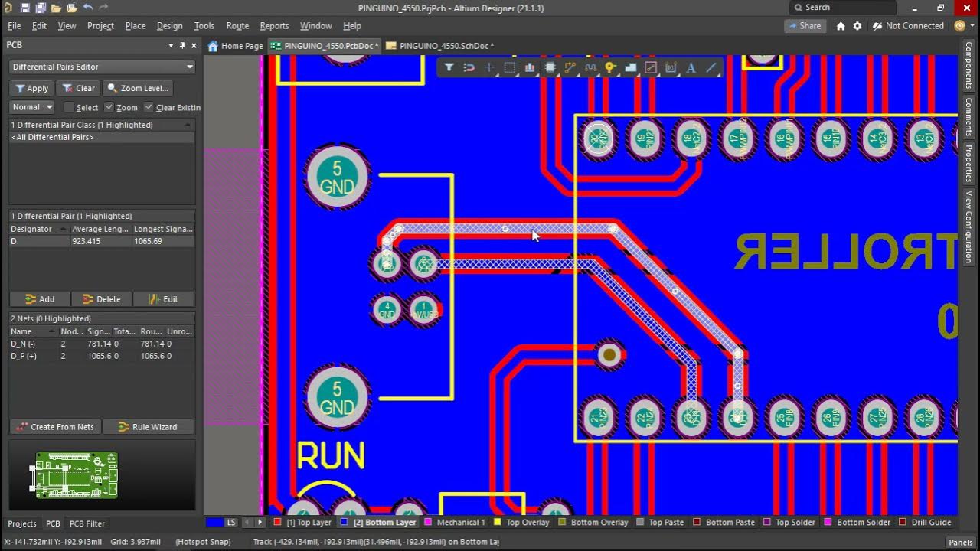This screenshot has height=551, width=980.
Task: Toggle the Zoom checkbox
Action: coord(109,107)
